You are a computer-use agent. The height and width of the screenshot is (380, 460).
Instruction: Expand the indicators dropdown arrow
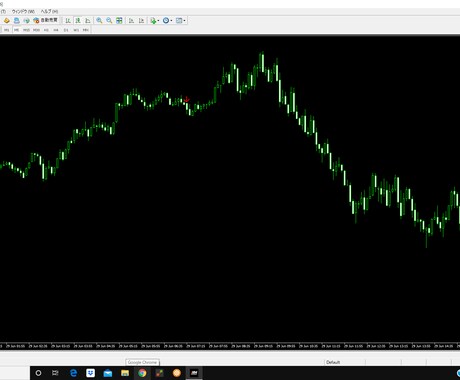tap(158, 21)
